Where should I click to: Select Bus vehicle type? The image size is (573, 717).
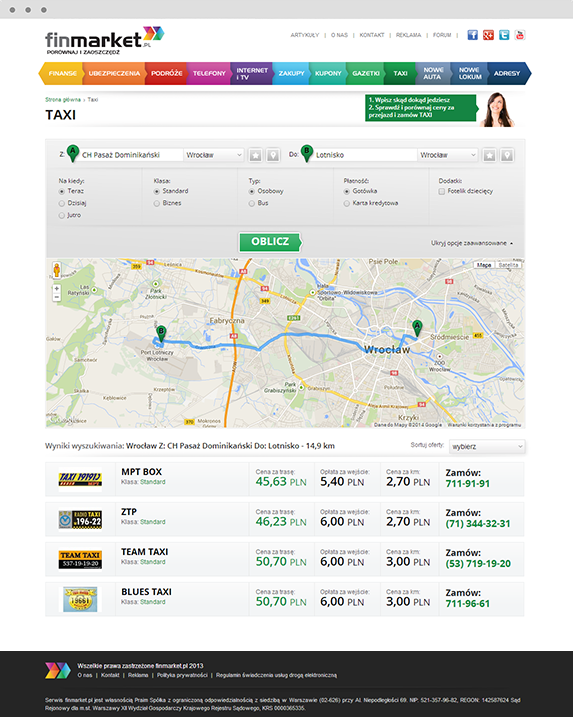252,203
